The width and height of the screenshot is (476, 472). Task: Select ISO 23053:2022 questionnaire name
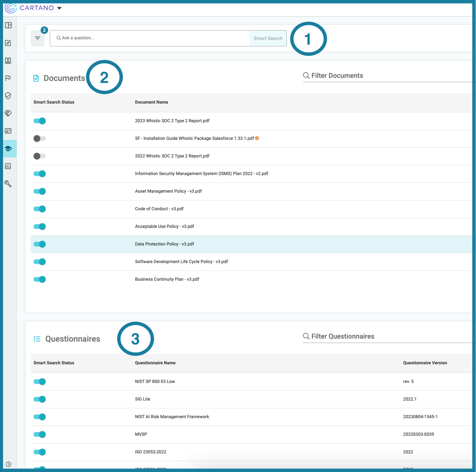(151, 452)
